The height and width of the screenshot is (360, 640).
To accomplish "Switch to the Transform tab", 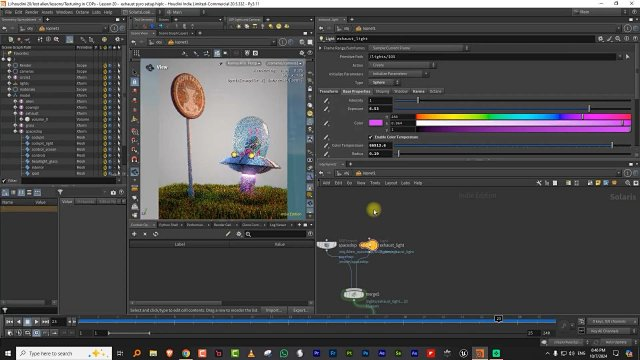I will coord(329,91).
